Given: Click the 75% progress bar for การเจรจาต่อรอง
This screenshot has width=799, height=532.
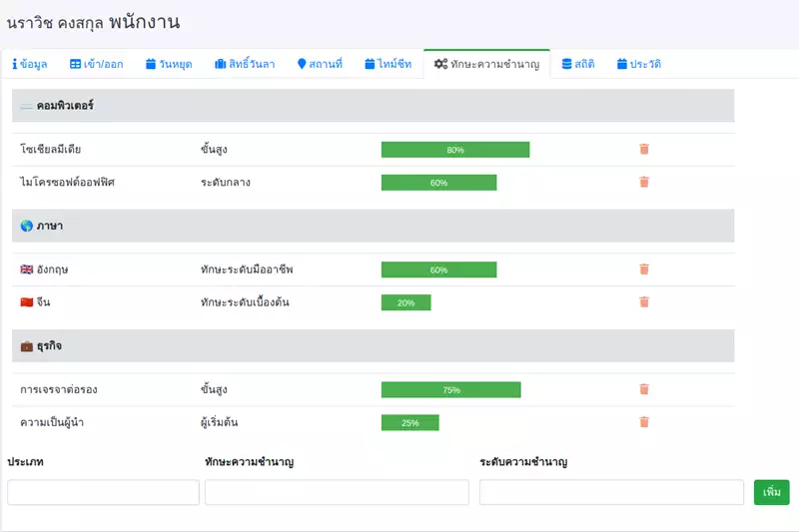Looking at the screenshot, I should [x=451, y=390].
